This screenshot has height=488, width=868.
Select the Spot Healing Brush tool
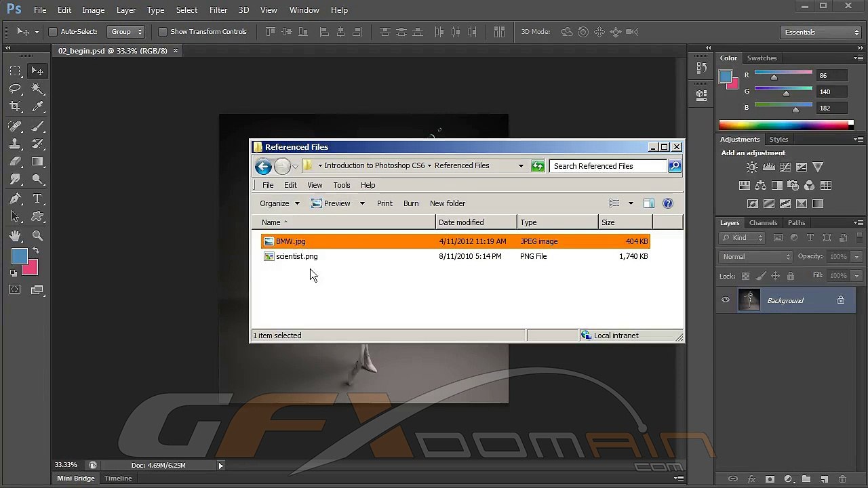[x=15, y=126]
